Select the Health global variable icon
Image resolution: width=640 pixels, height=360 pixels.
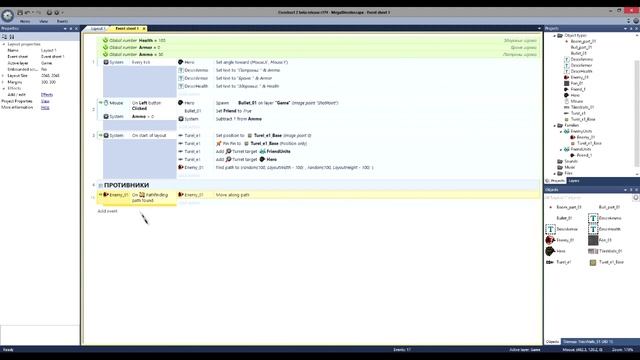coord(105,40)
